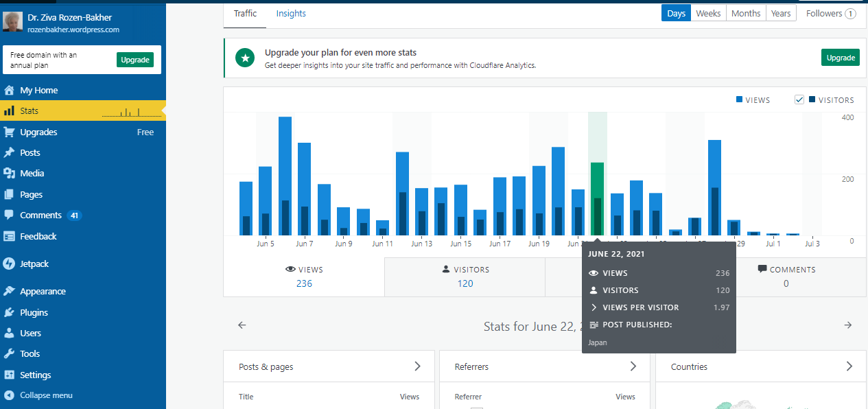Click the comment bubble icon by Comments

(x=762, y=269)
